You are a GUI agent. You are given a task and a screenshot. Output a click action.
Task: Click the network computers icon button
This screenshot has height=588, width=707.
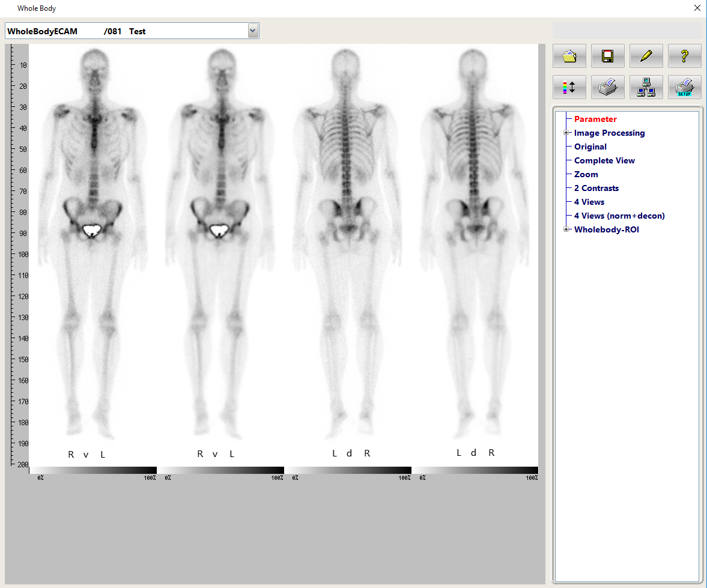(646, 87)
